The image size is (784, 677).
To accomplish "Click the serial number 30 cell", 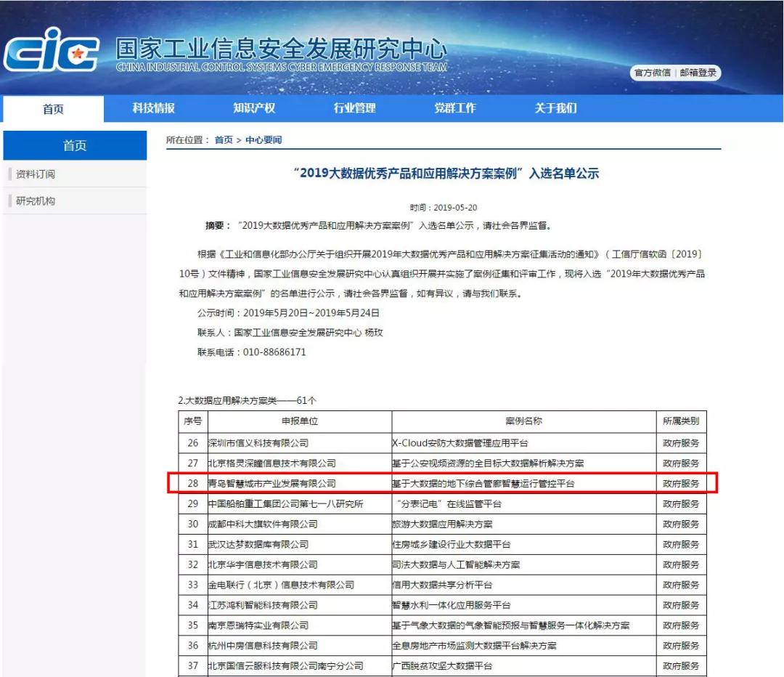I will click(x=193, y=524).
